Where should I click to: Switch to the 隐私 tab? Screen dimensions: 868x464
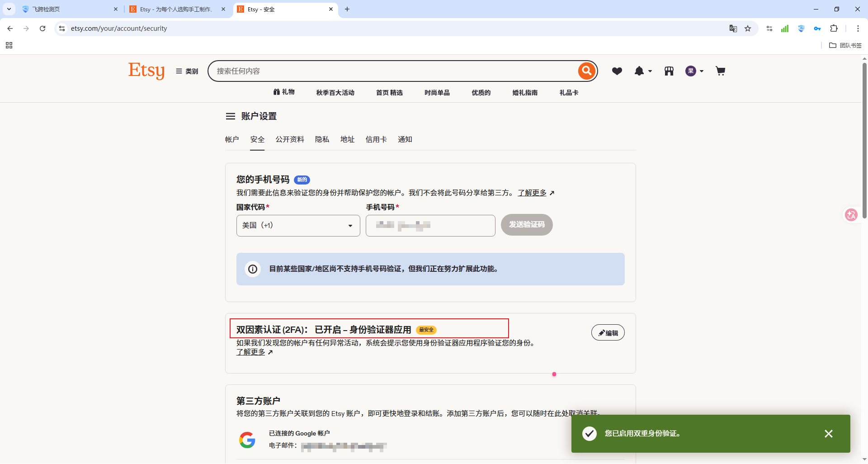click(x=322, y=139)
